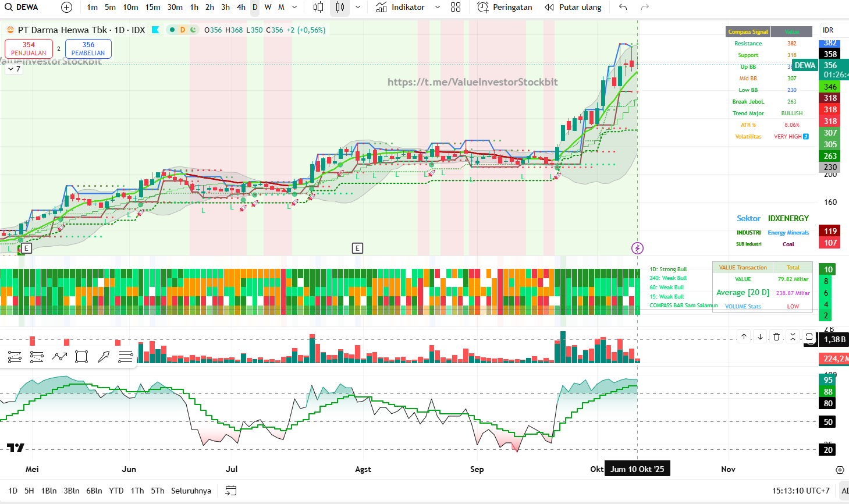Click the green market status dot
Image resolution: width=849 pixels, height=504 pixels.
coord(172,30)
